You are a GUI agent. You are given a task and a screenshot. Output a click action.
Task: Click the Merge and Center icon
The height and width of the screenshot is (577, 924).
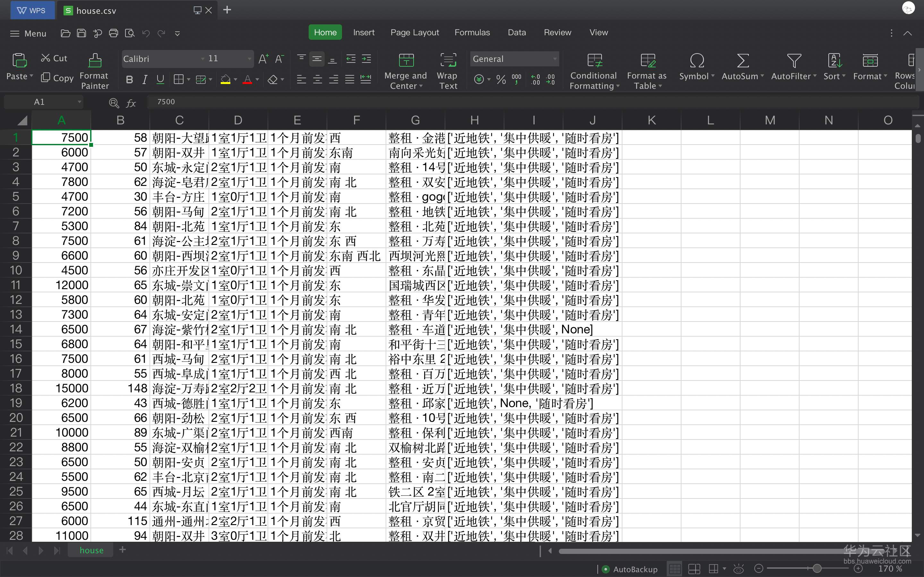406,61
